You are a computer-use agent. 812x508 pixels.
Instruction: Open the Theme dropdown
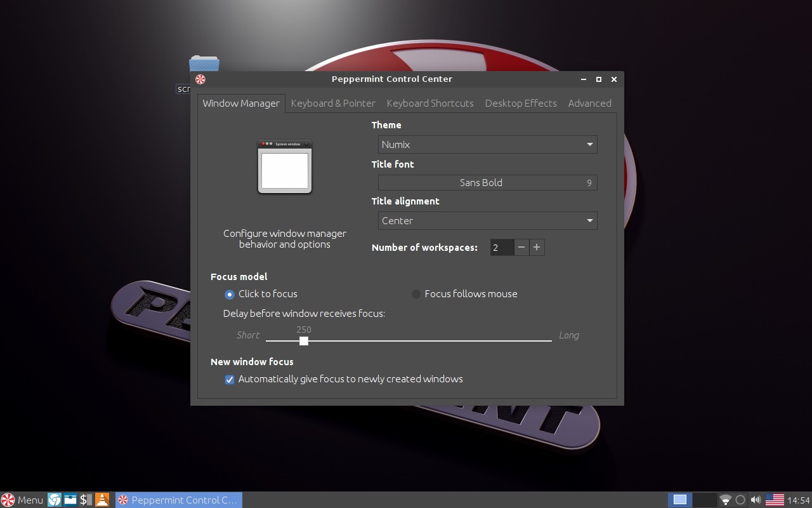pyautogui.click(x=487, y=144)
